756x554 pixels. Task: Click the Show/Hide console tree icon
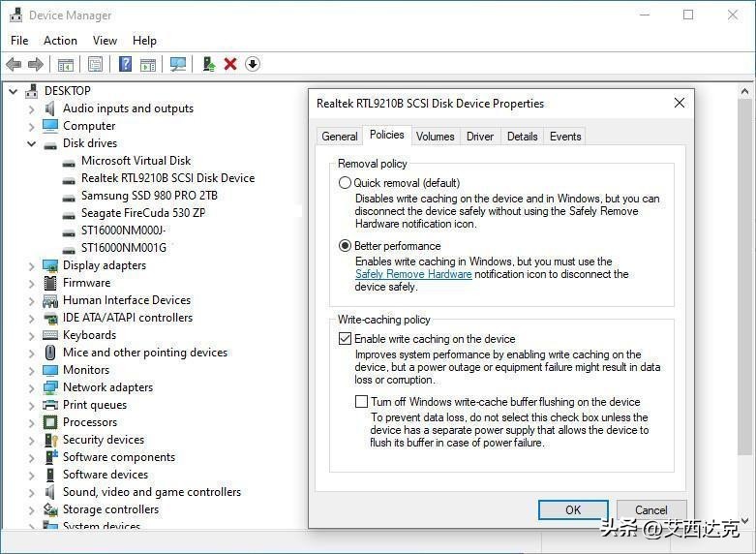tap(66, 64)
